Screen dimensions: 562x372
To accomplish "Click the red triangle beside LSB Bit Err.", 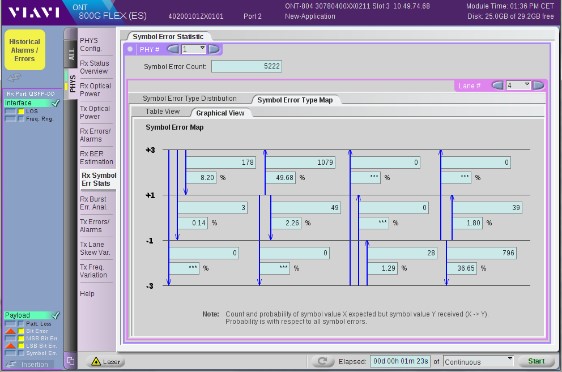I will [10, 345].
